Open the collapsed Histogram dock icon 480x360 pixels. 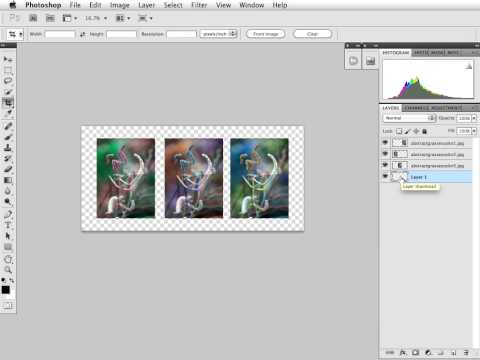[370, 61]
